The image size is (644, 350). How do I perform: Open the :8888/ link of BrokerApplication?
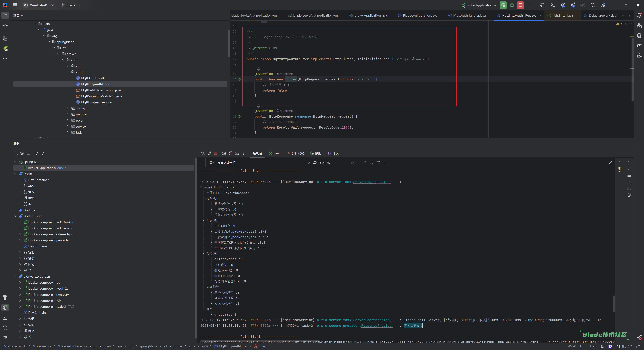[61, 168]
